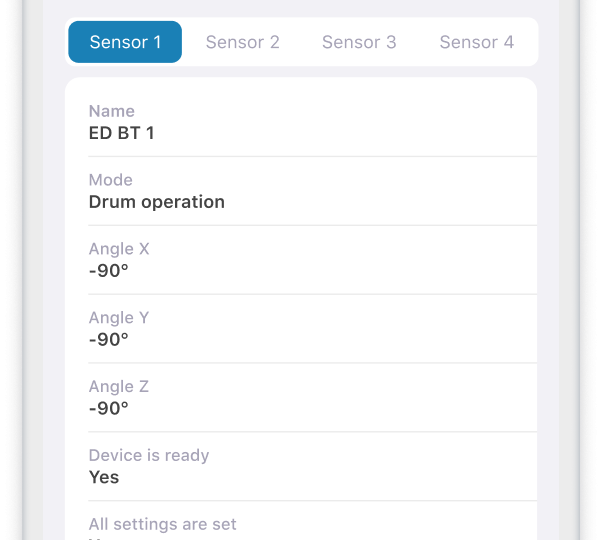Click the Angle X label
The image size is (603, 540).
[x=119, y=249]
